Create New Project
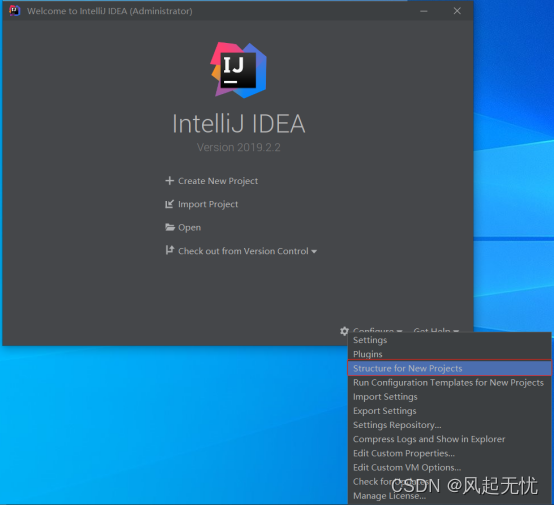The height and width of the screenshot is (505, 554). pyautogui.click(x=218, y=181)
